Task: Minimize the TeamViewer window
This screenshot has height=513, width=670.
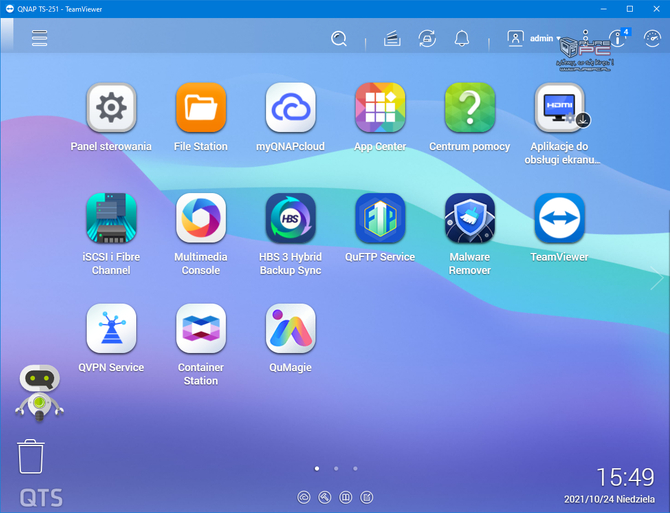Action: point(603,9)
